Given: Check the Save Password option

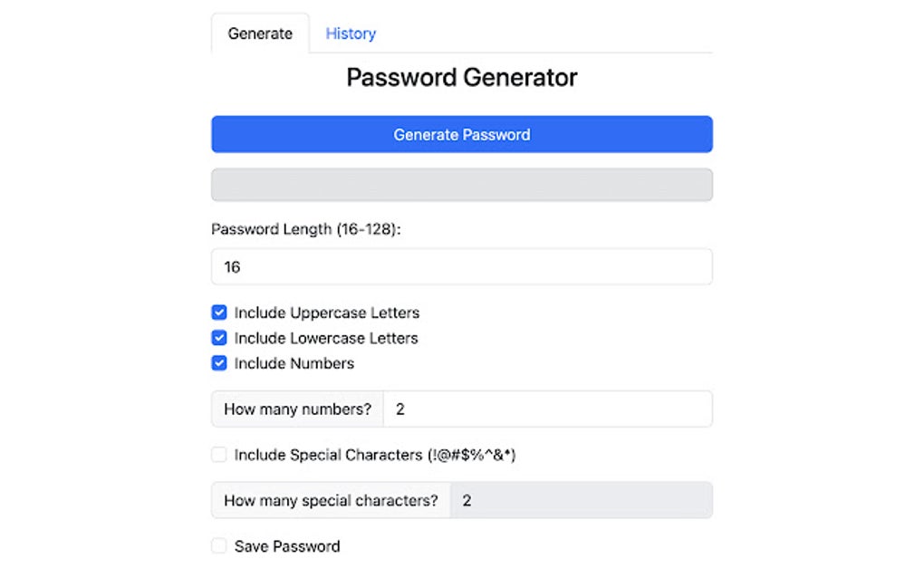Looking at the screenshot, I should tap(218, 545).
